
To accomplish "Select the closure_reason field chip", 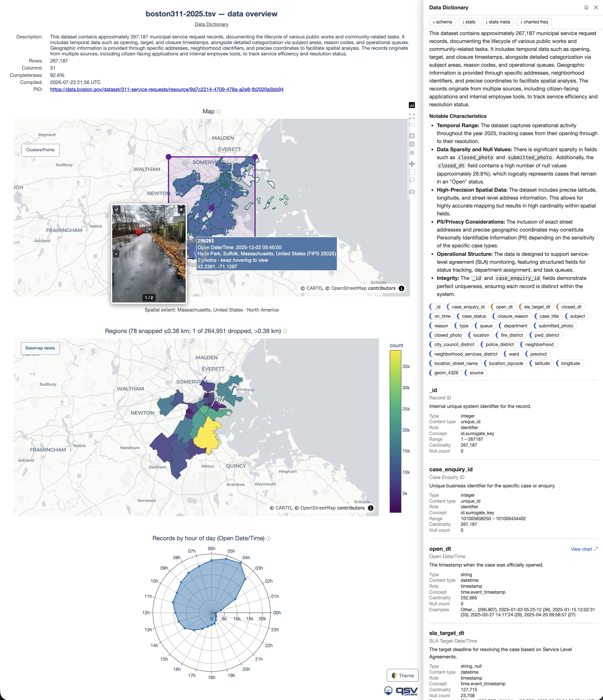I will tap(512, 317).
